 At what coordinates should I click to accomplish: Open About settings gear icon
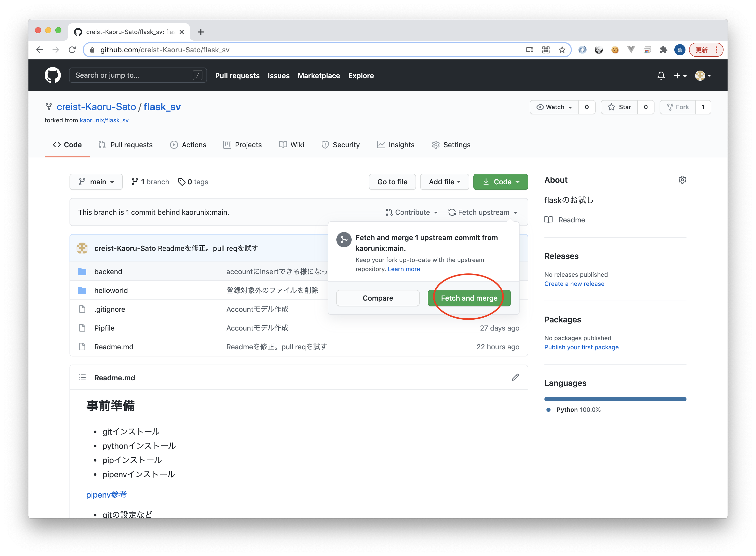682,180
